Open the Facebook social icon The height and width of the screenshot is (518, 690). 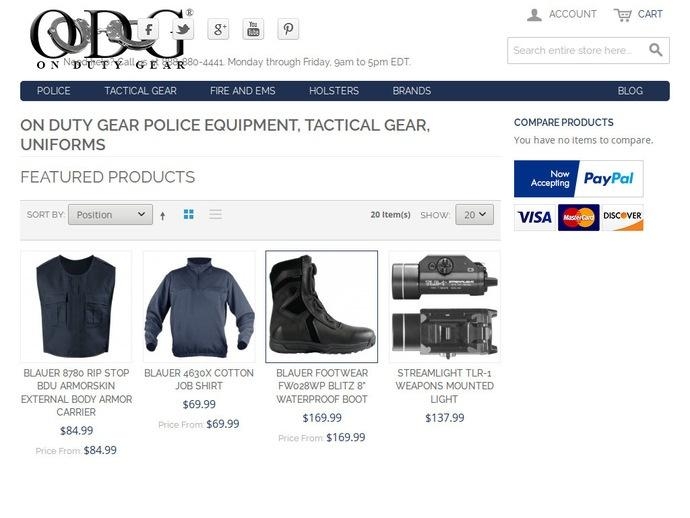(x=148, y=29)
